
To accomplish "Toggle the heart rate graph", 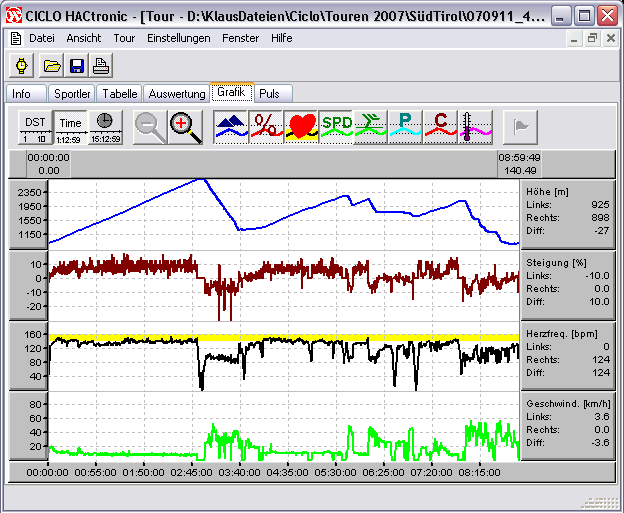I will point(301,128).
